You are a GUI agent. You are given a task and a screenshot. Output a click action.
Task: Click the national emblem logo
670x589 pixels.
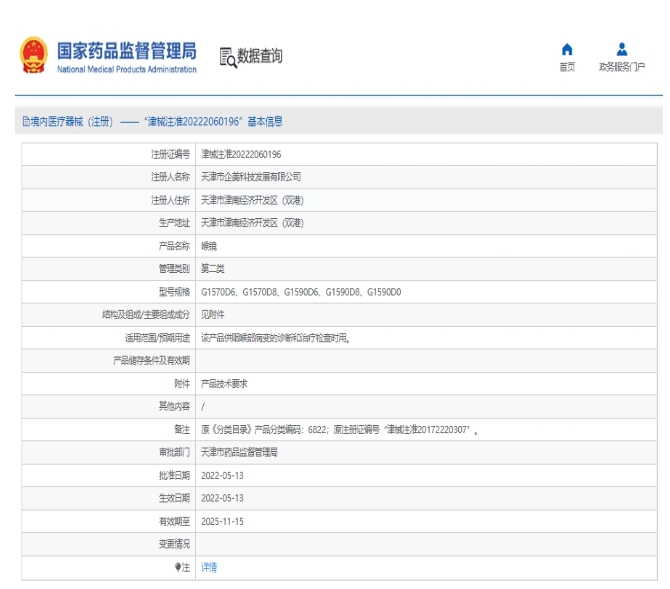tap(33, 56)
